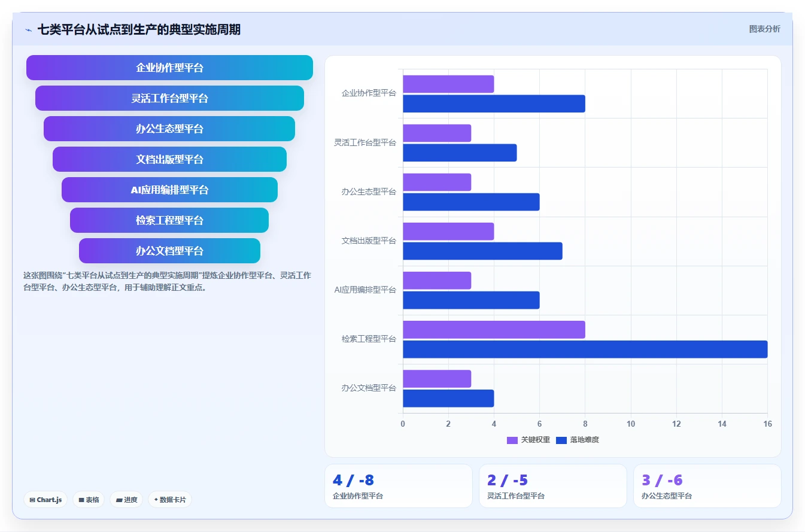Click the purple 关键权重 bar for 企业协作型平台

(x=448, y=84)
